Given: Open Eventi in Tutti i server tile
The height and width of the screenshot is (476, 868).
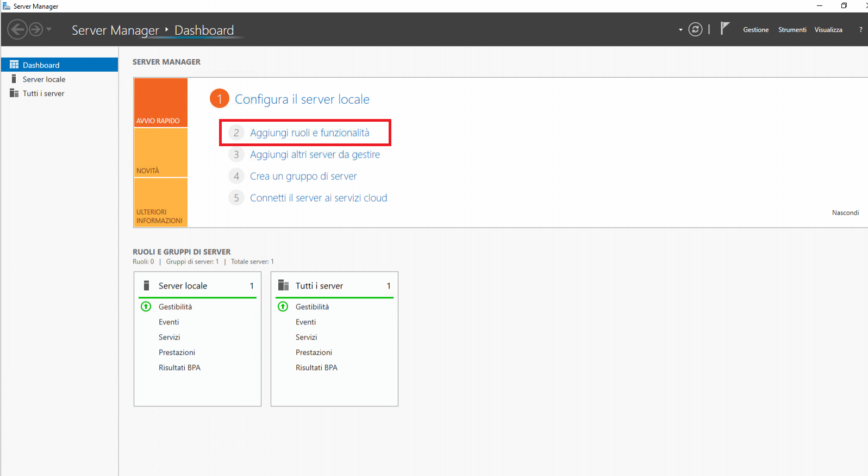Looking at the screenshot, I should click(x=305, y=322).
